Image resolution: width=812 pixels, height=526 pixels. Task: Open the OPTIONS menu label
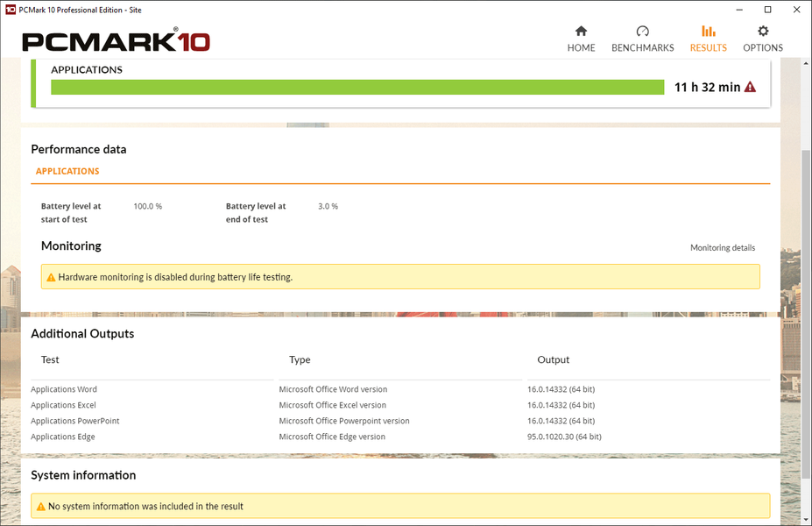[x=763, y=47]
